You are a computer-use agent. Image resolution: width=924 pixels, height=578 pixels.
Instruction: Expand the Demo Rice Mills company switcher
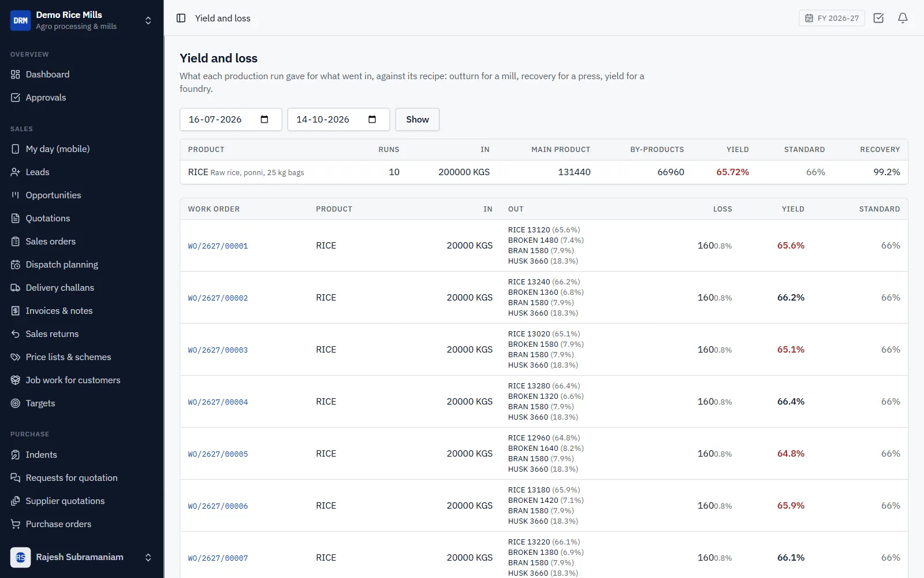coord(148,20)
